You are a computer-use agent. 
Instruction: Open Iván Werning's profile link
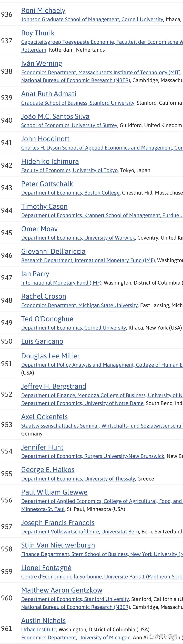[42, 63]
